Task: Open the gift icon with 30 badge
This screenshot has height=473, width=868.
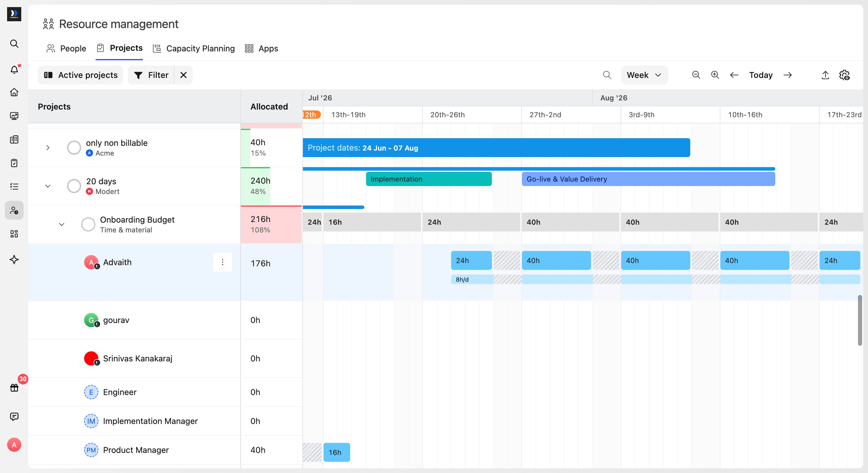Action: point(14,387)
